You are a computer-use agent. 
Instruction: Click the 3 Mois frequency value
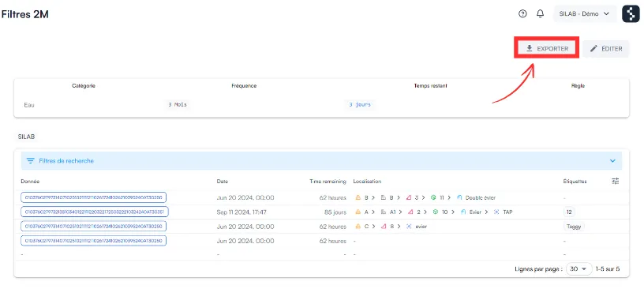point(177,105)
